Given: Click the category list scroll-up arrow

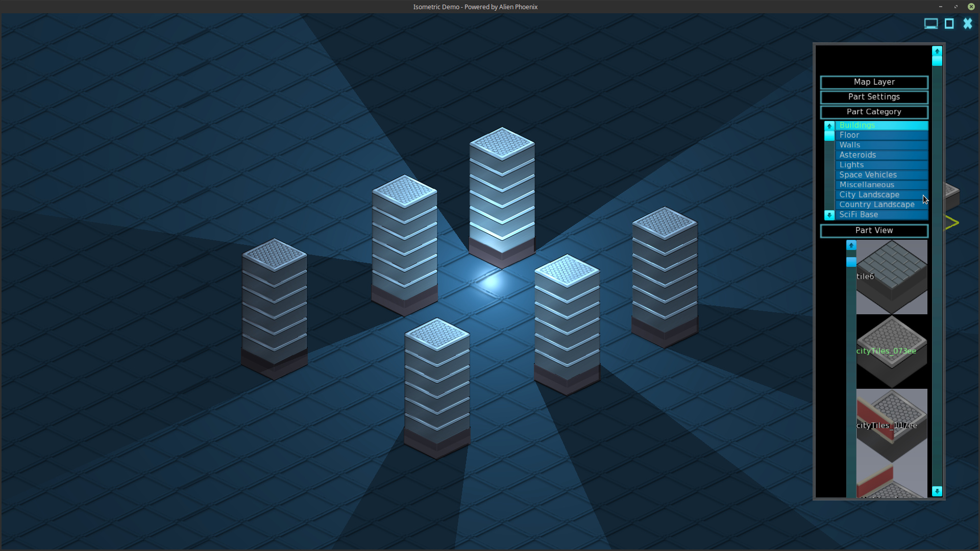Looking at the screenshot, I should click(829, 126).
